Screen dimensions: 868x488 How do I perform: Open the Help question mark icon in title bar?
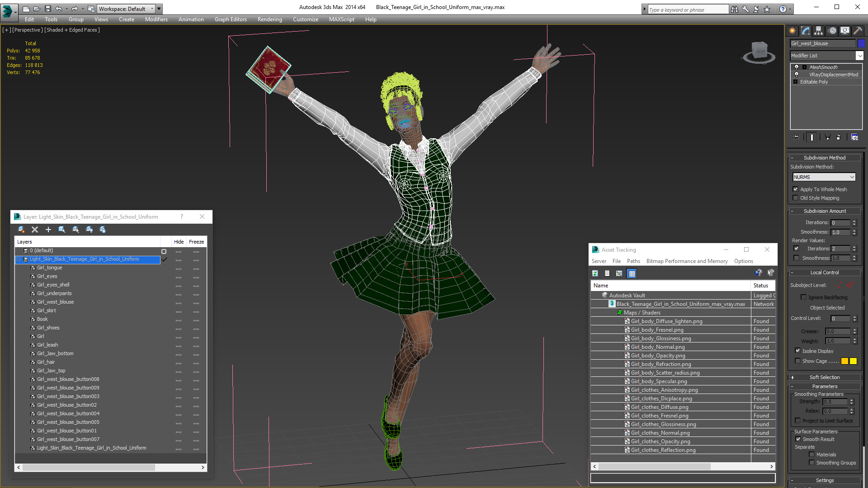(x=783, y=9)
